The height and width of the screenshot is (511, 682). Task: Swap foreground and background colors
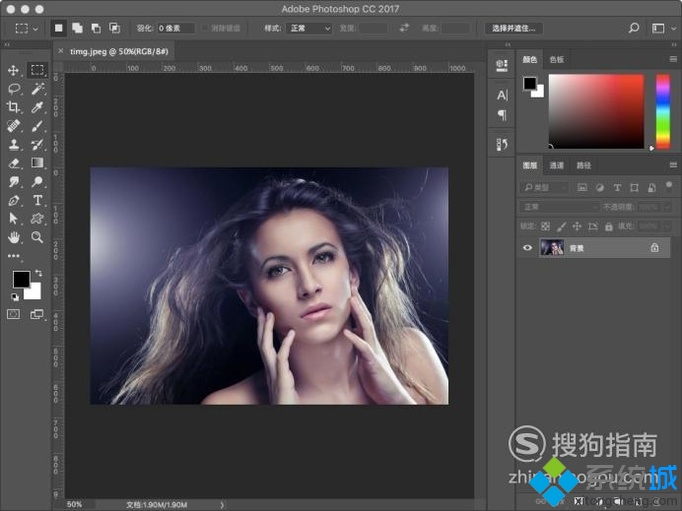(39, 273)
